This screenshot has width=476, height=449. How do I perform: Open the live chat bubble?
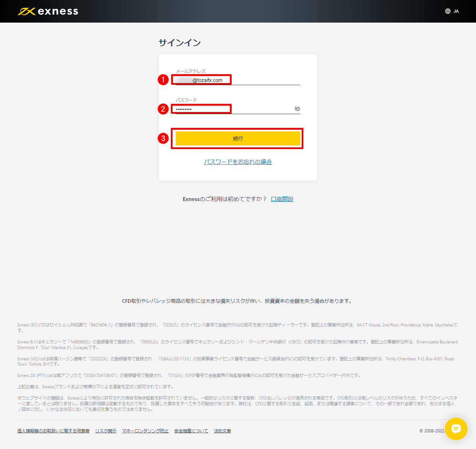456,429
